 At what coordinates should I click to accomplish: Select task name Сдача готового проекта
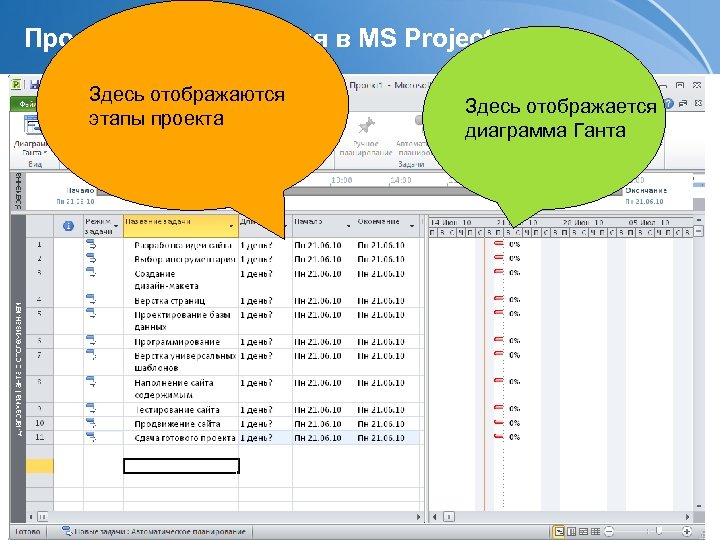click(x=185, y=438)
